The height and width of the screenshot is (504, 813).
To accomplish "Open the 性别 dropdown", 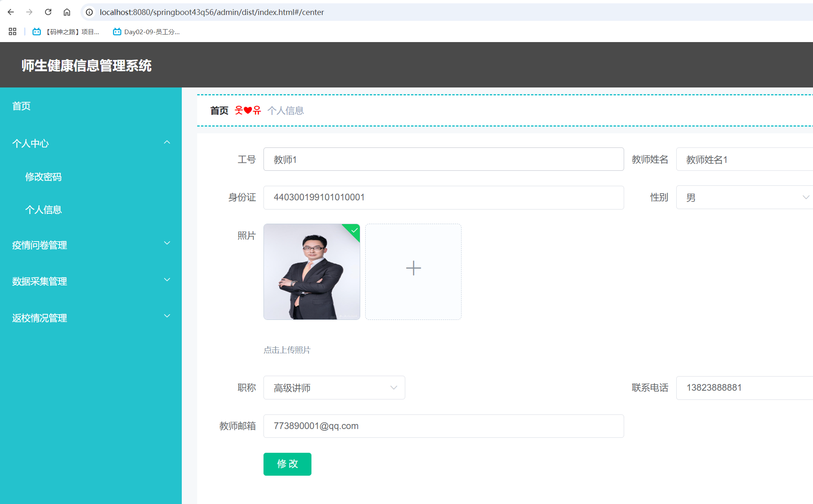I will click(806, 197).
